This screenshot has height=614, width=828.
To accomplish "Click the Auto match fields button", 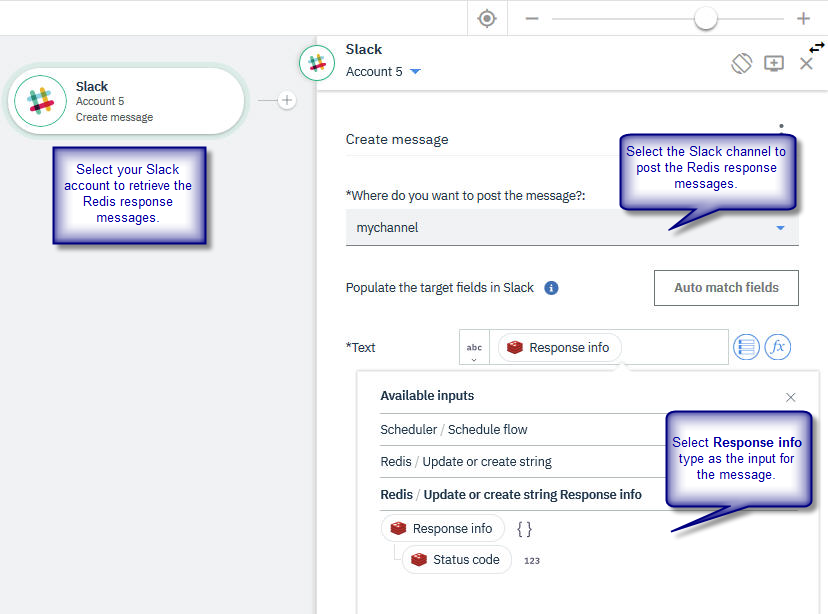I will [x=726, y=288].
